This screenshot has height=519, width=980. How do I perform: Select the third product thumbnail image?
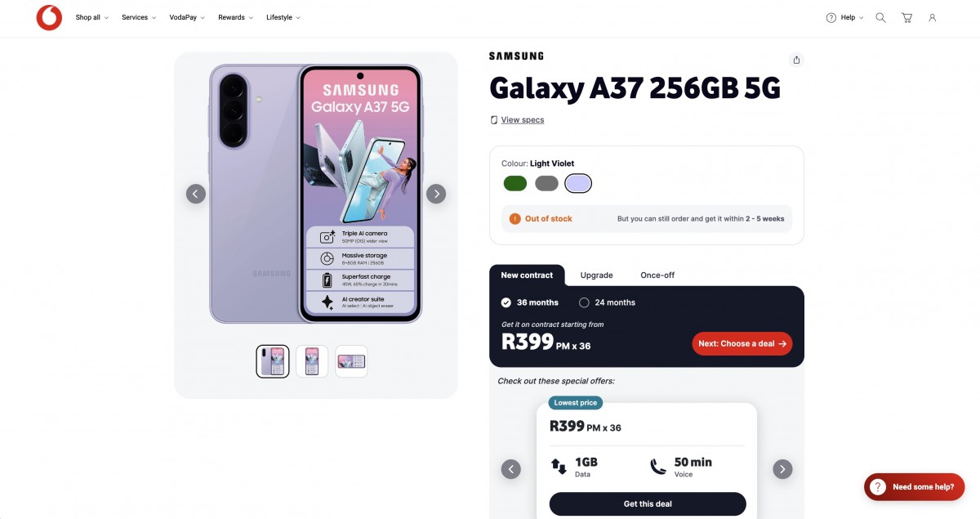pyautogui.click(x=351, y=361)
